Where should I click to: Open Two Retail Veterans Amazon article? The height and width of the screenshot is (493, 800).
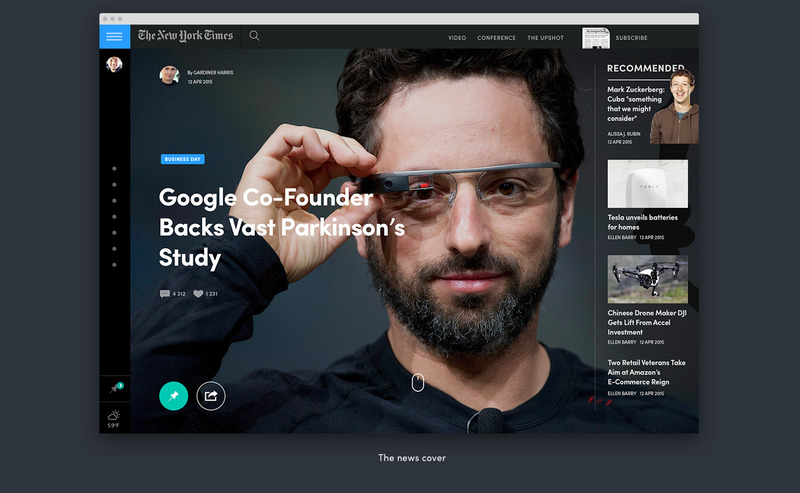click(x=646, y=372)
